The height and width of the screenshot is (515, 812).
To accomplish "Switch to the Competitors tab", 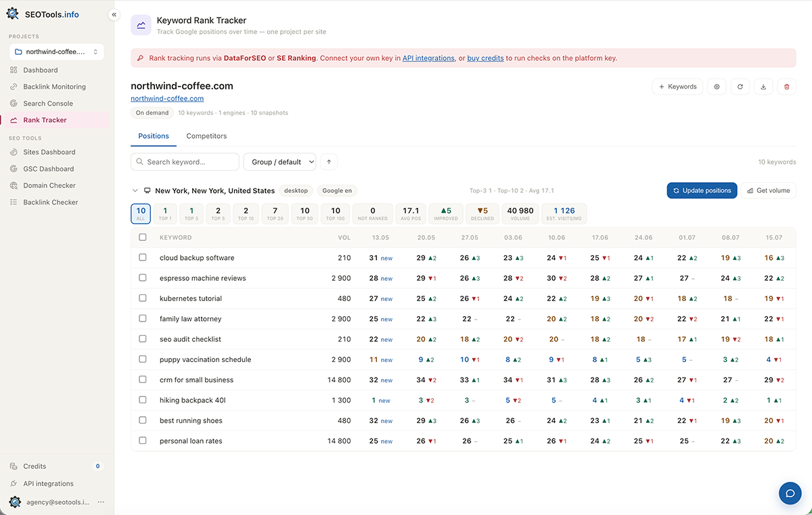I will [x=206, y=136].
